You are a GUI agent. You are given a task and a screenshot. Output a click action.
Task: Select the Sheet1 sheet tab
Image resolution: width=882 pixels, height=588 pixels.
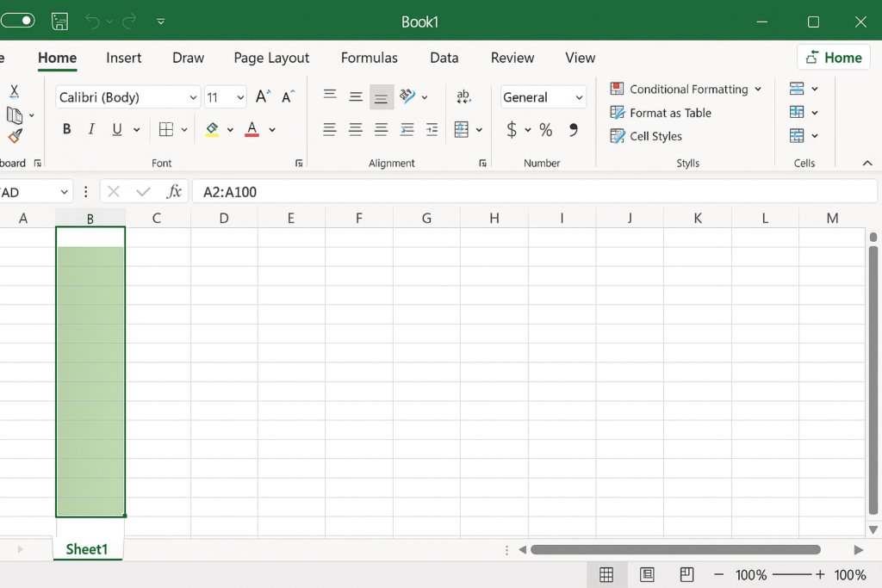(87, 548)
